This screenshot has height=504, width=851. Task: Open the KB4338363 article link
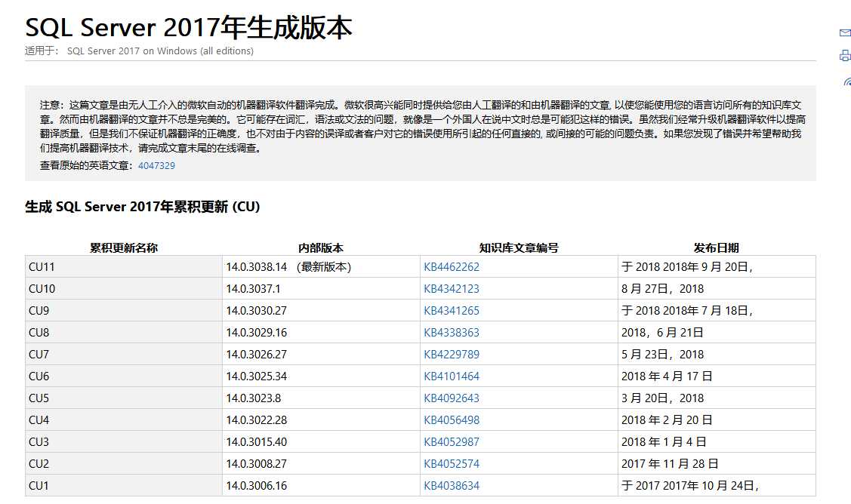coord(451,333)
